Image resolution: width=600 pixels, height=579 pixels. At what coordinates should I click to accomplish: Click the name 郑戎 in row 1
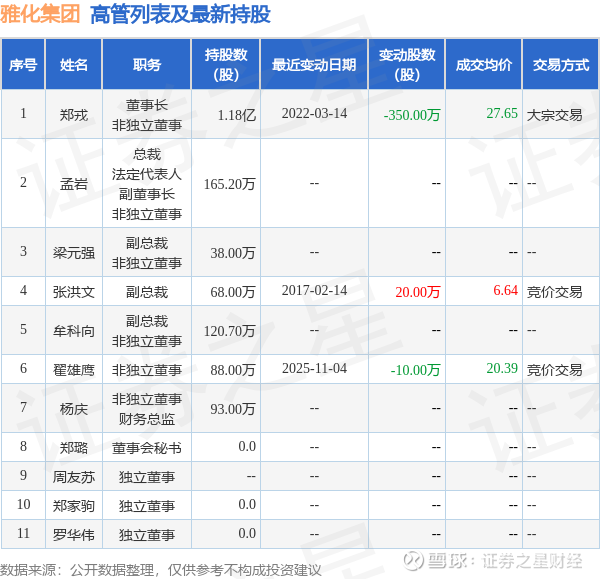[x=73, y=115]
